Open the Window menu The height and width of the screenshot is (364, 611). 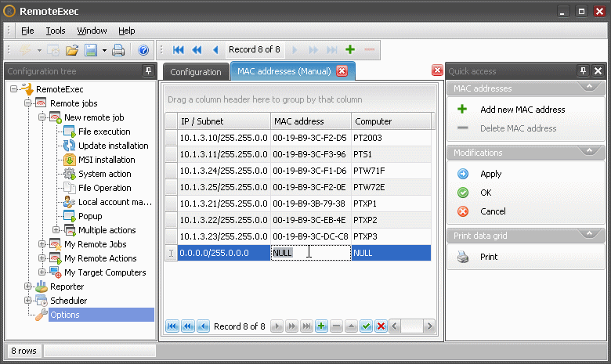92,31
